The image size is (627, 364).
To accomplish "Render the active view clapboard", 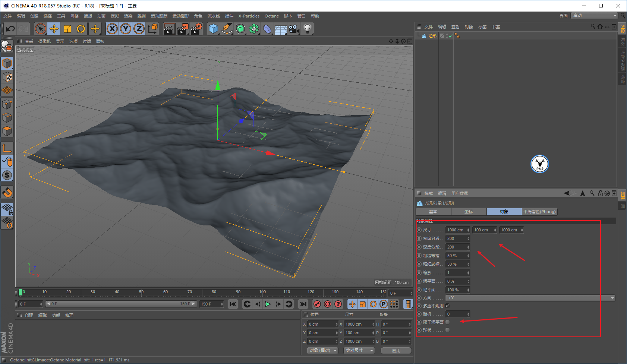I will pos(169,29).
